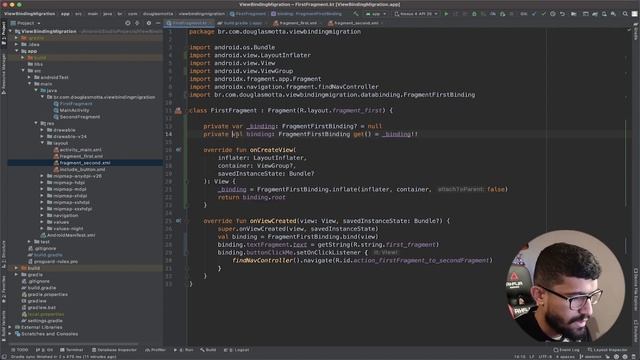Select Scratches and Consoles node
The image size is (640, 360).
coord(49,334)
